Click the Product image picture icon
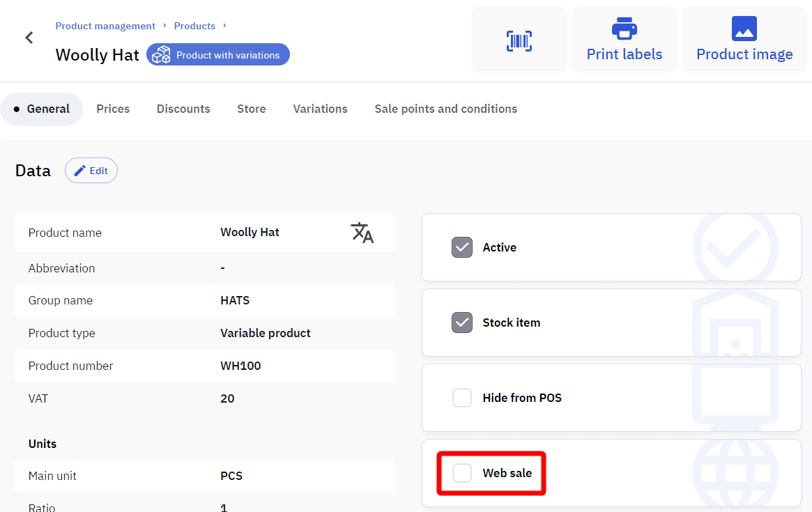 pyautogui.click(x=744, y=29)
